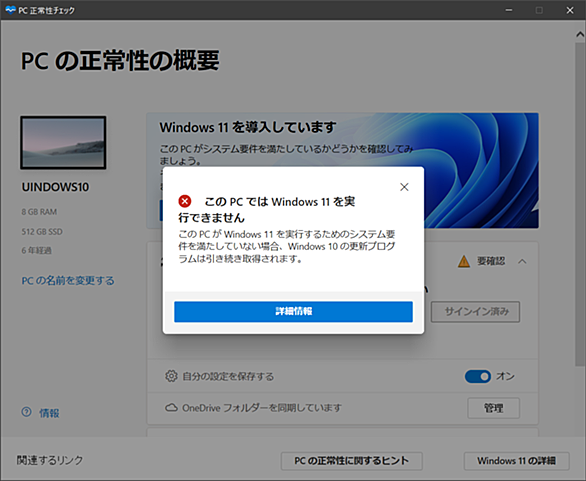Open the PC の名前を変更する link
The width and height of the screenshot is (586, 481).
point(68,281)
